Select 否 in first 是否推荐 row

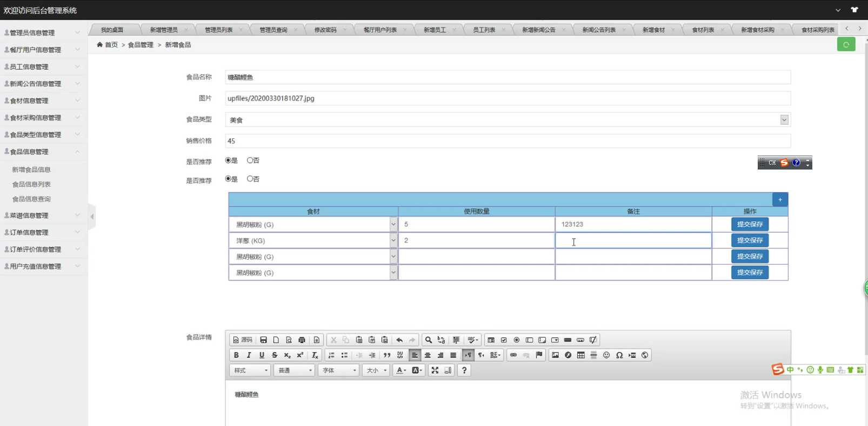coord(250,160)
